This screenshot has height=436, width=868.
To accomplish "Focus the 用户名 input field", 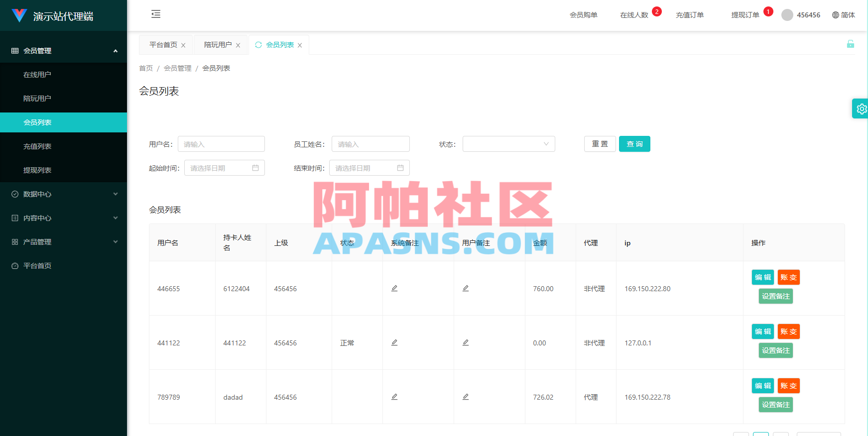I will coord(221,144).
